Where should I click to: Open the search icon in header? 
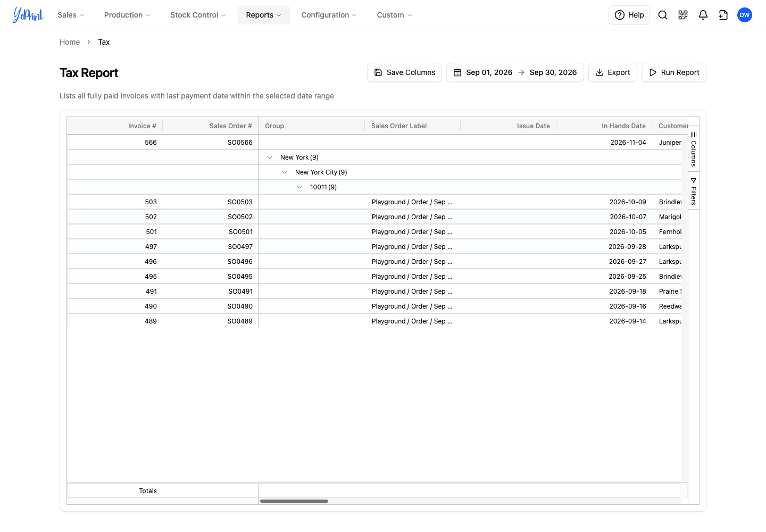pyautogui.click(x=663, y=15)
